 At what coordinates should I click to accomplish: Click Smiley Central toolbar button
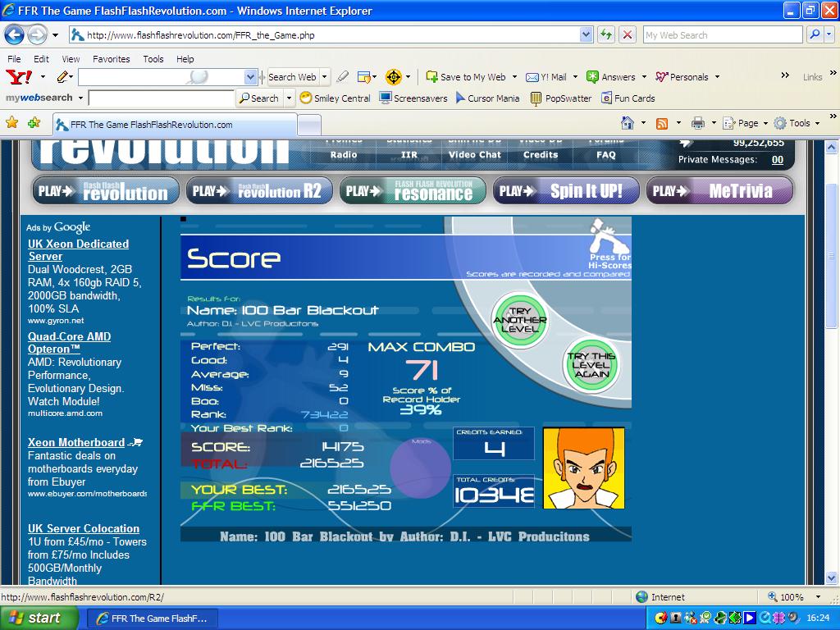(335, 98)
